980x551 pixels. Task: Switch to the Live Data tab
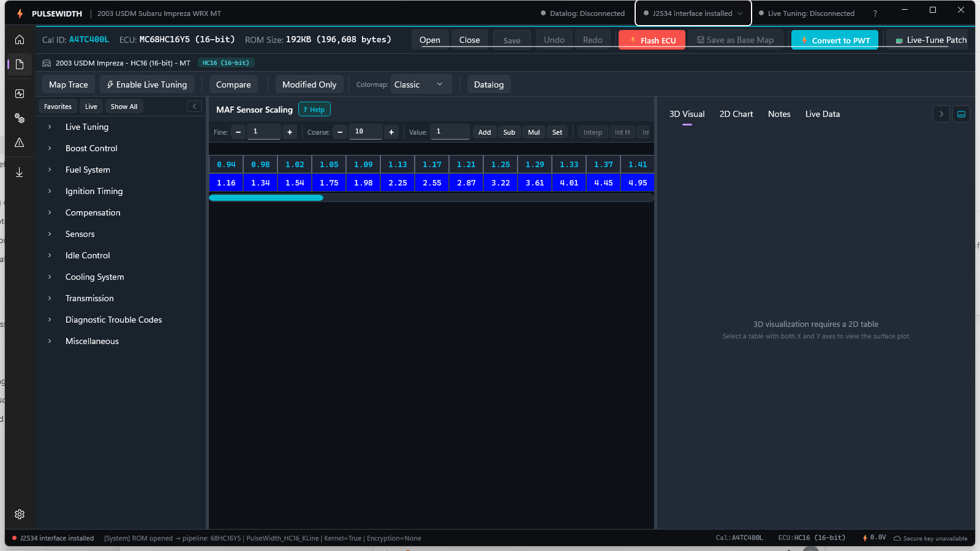(823, 114)
